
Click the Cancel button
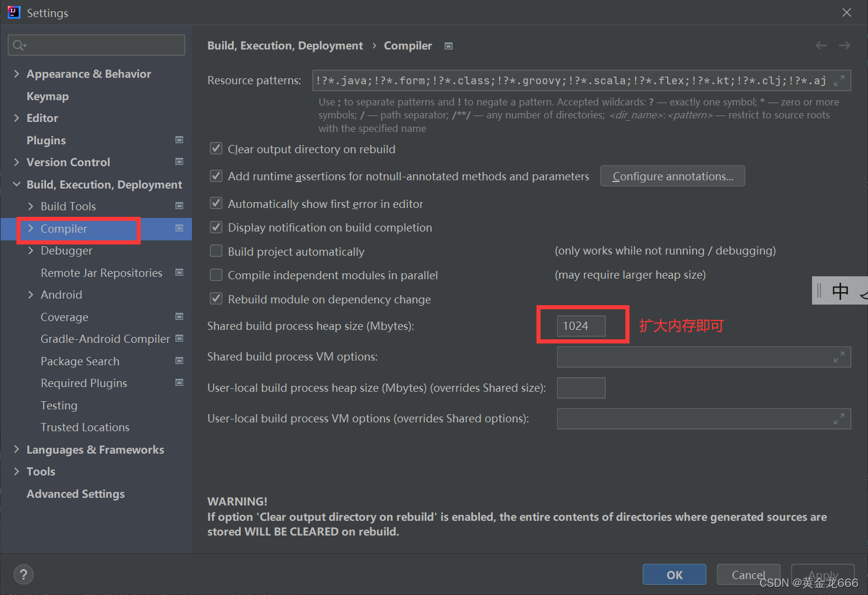point(748,575)
